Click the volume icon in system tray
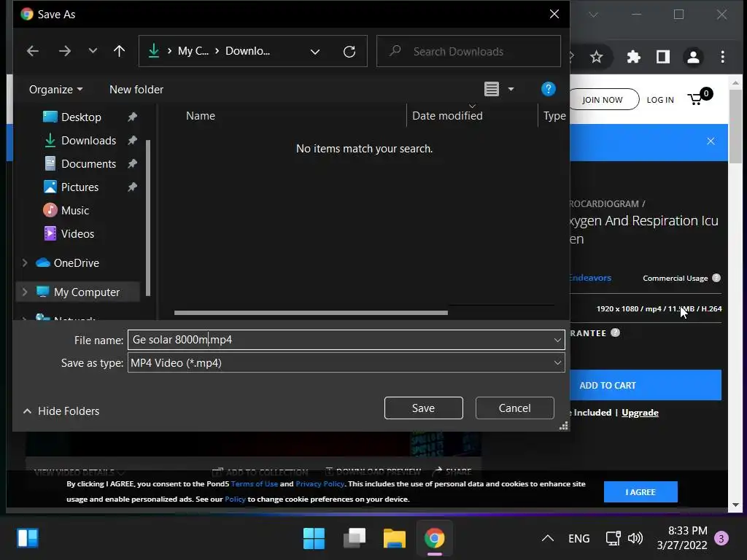 click(x=635, y=539)
